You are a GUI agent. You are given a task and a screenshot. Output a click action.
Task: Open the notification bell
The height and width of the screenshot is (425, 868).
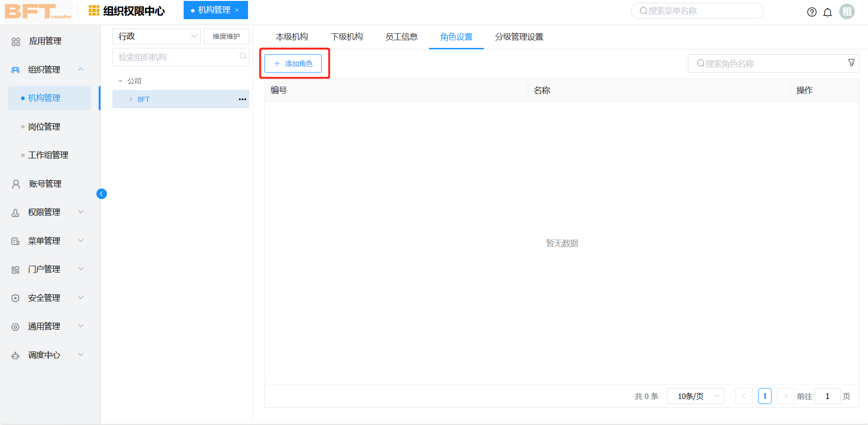point(827,12)
